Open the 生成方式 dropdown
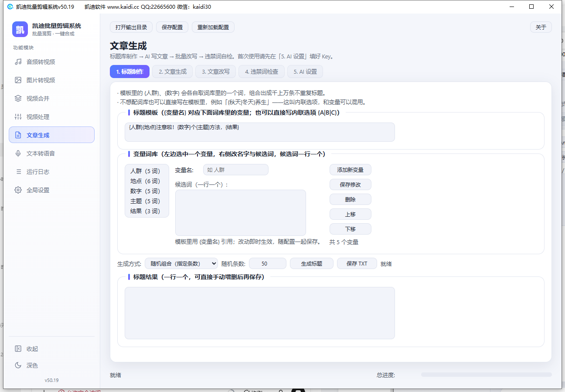Image resolution: width=565 pixels, height=392 pixels. pos(181,263)
